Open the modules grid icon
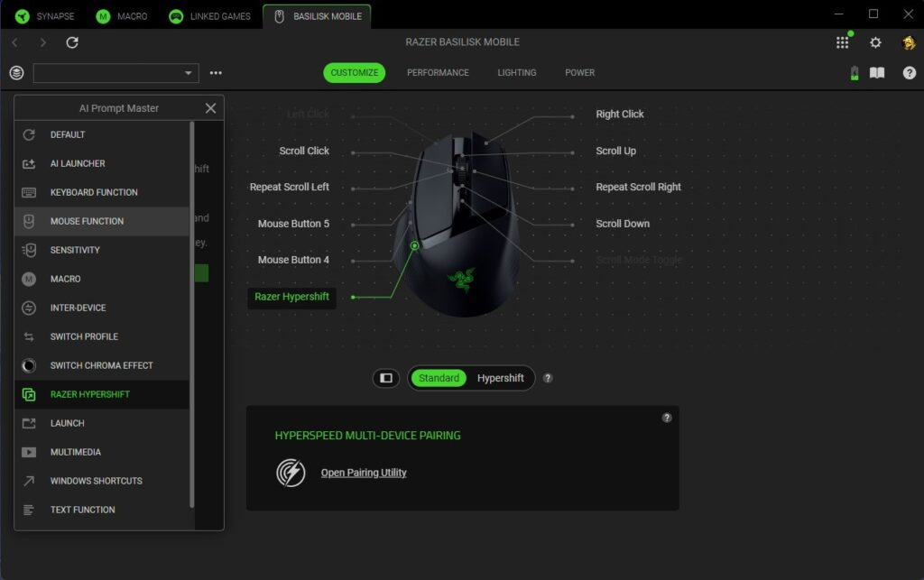Viewport: 924px width, 580px height. (843, 42)
